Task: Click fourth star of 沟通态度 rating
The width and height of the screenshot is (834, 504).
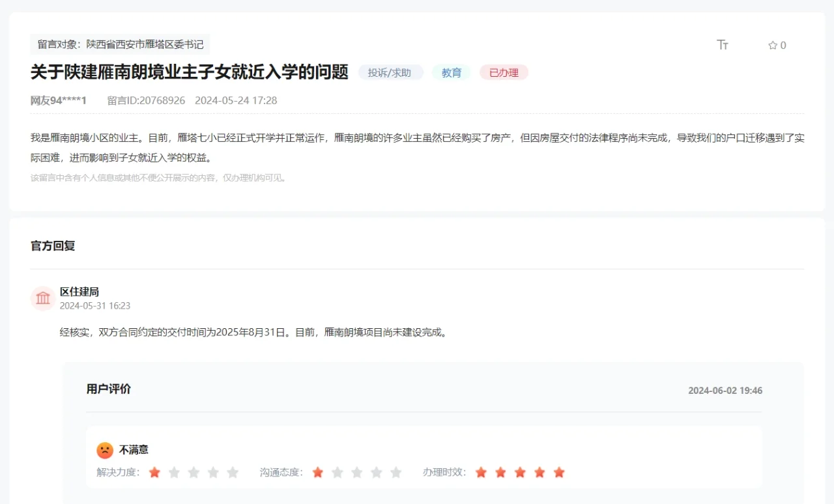Action: [x=377, y=472]
